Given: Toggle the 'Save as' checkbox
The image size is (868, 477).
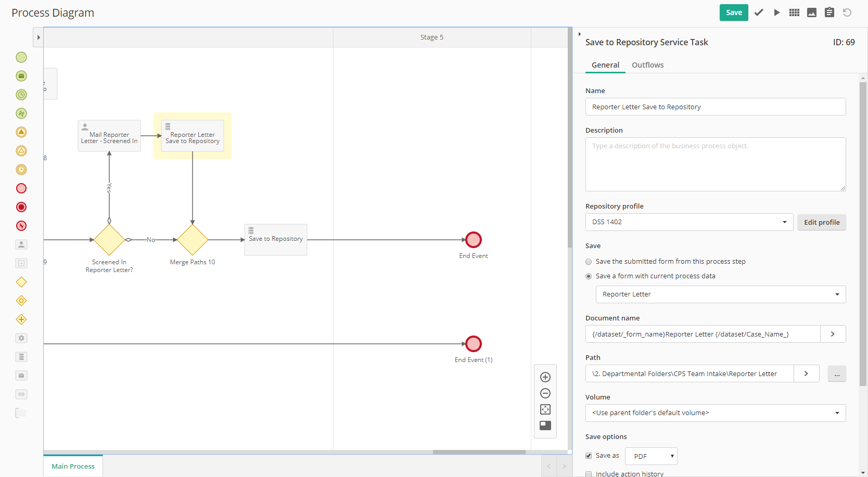Looking at the screenshot, I should click(x=589, y=456).
